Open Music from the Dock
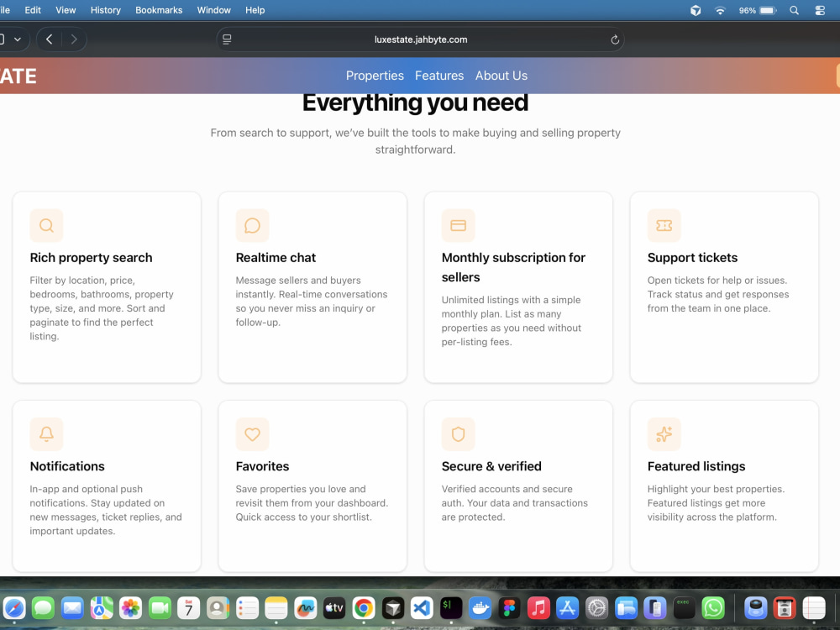 [538, 608]
